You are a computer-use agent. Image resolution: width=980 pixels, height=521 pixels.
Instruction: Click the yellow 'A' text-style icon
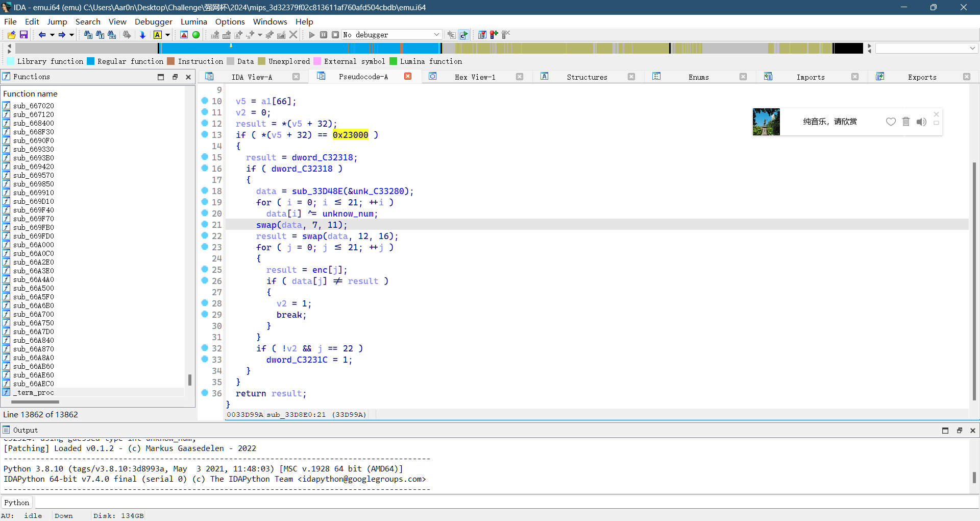[x=158, y=35]
